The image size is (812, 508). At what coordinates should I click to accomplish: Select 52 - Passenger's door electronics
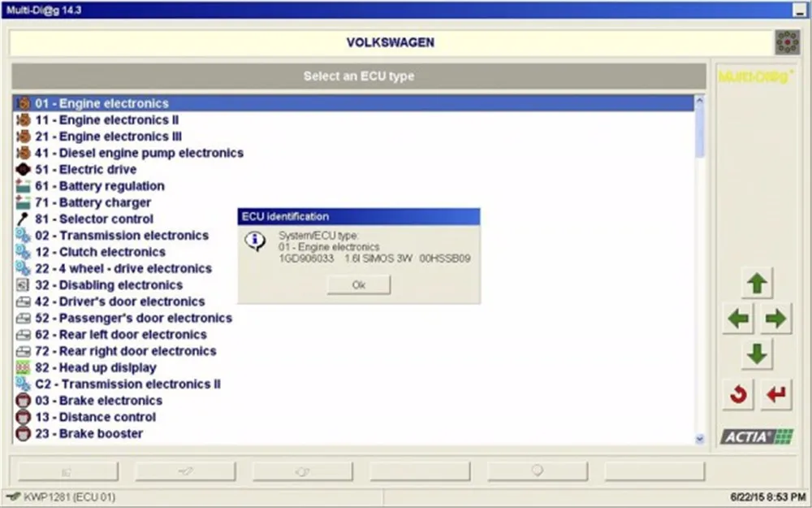[x=354, y=318]
